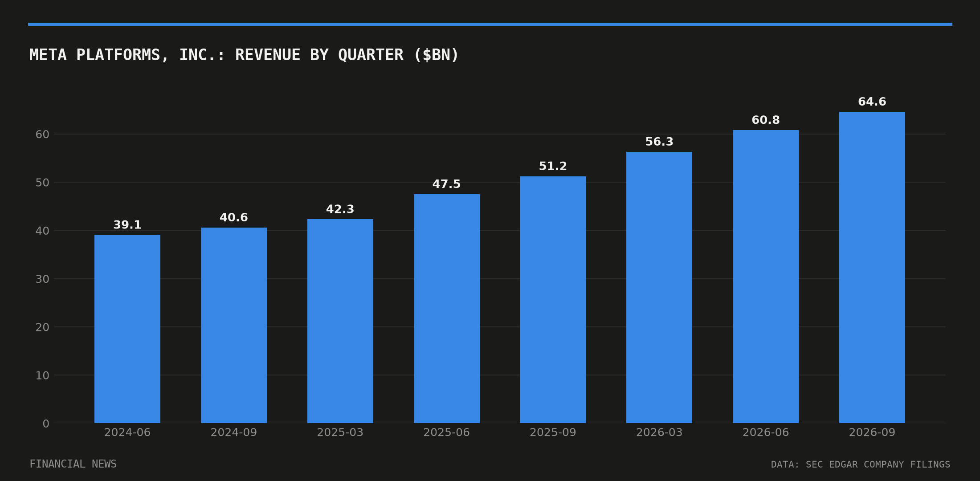The height and width of the screenshot is (481, 980).
Task: Click the 47.5 value label
Action: [447, 184]
